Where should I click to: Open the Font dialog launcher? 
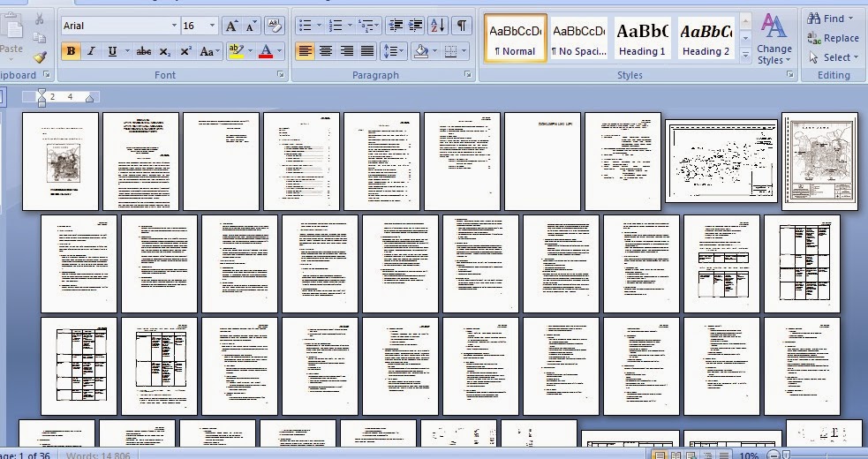[x=281, y=74]
